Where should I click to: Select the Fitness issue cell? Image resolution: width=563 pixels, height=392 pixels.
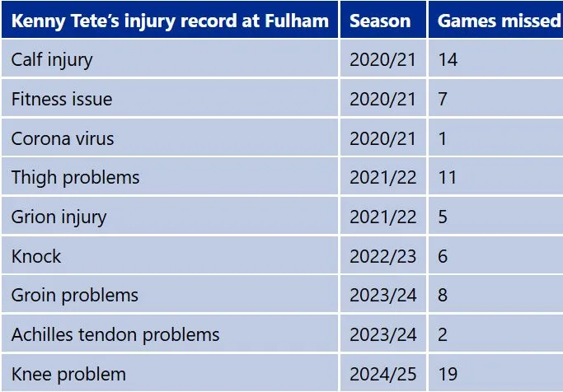[x=62, y=99]
